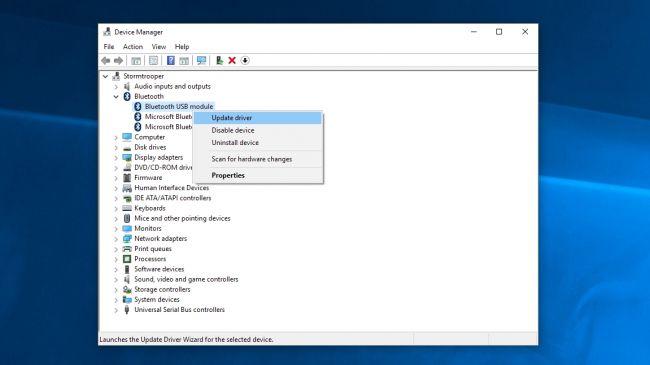Expand Audio inputs and outputs
The image size is (650, 365).
click(x=116, y=86)
